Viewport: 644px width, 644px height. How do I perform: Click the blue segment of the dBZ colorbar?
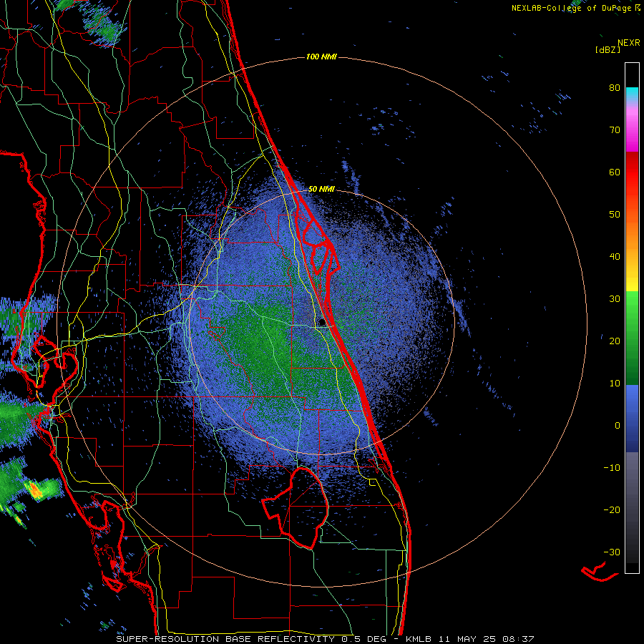tap(632, 418)
